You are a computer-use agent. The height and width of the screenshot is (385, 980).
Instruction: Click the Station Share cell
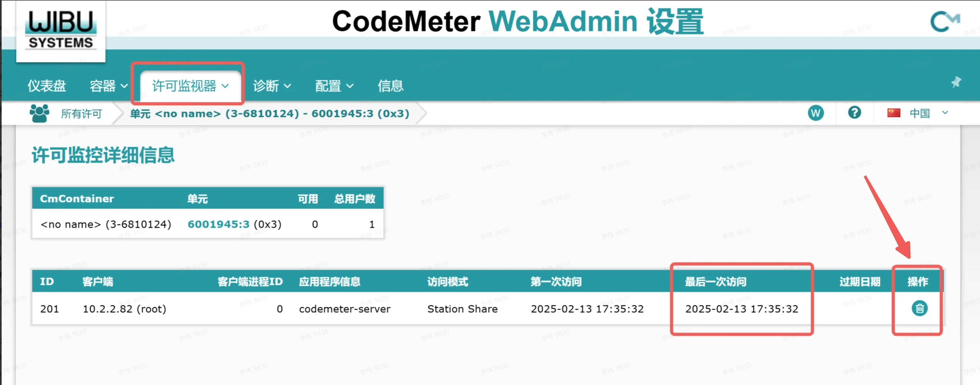pyautogui.click(x=462, y=309)
